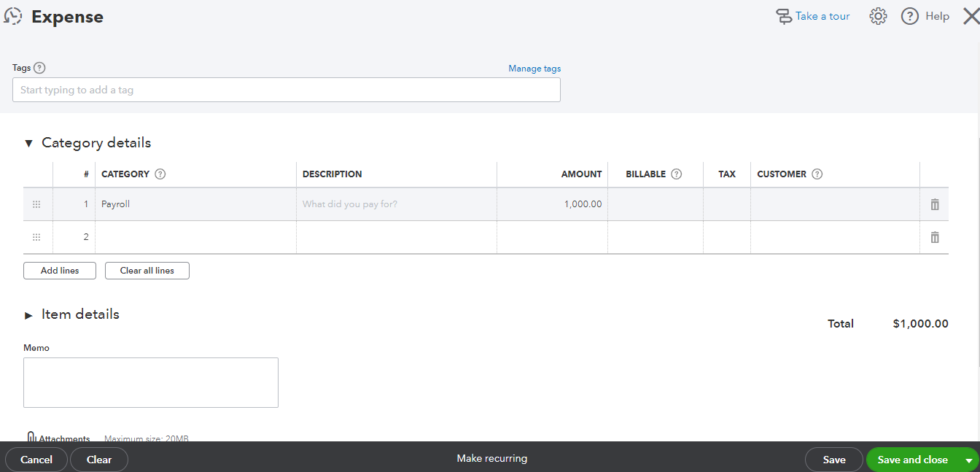Click the Billable column help icon
Viewport: 980px width, 472px height.
pyautogui.click(x=676, y=174)
